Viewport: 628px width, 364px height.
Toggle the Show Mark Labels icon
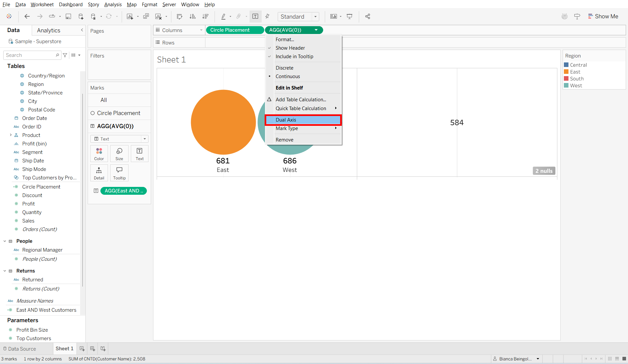tap(255, 16)
